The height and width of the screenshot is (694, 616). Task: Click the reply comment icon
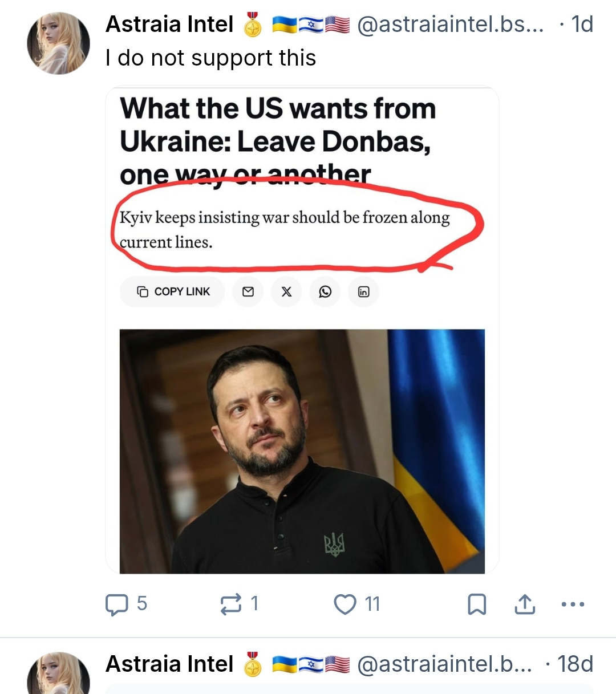[117, 604]
